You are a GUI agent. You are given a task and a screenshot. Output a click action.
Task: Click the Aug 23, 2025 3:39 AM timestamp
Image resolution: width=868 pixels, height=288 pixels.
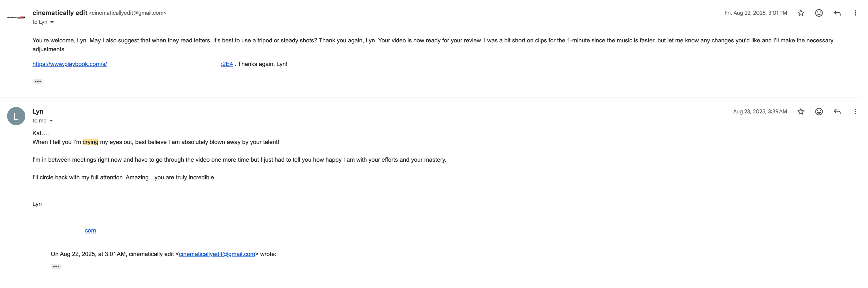[760, 112]
